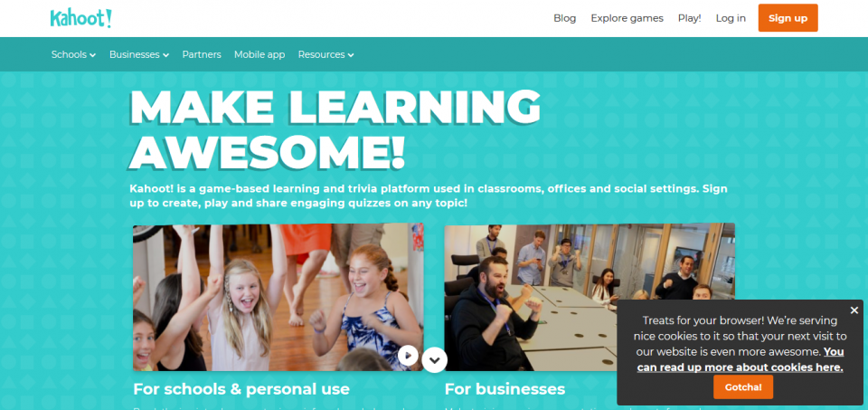
Task: Expand the Schools dropdown menu
Action: (73, 54)
